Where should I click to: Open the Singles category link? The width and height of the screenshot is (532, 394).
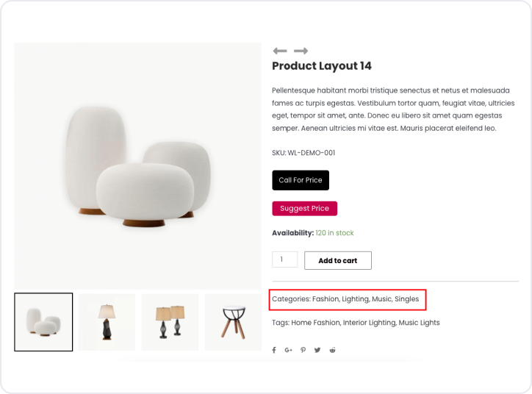pos(406,299)
